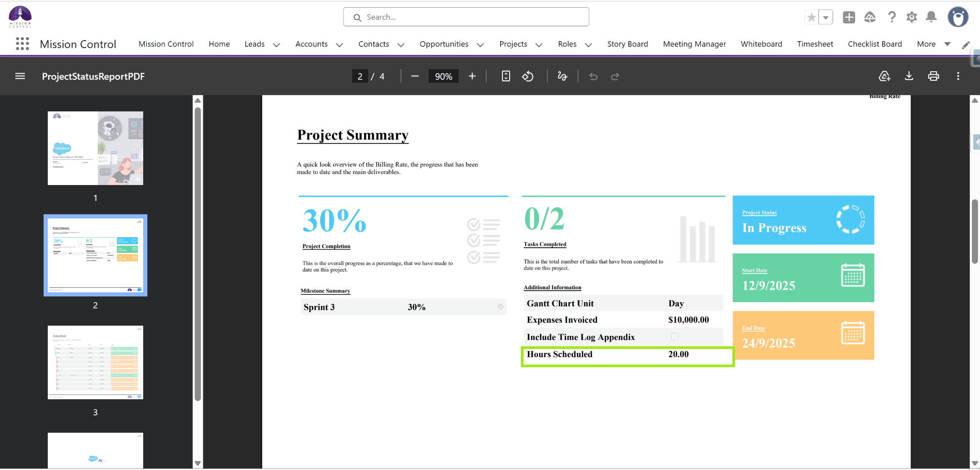This screenshot has width=980, height=470.
Task: Print the PDF document
Action: [x=933, y=76]
